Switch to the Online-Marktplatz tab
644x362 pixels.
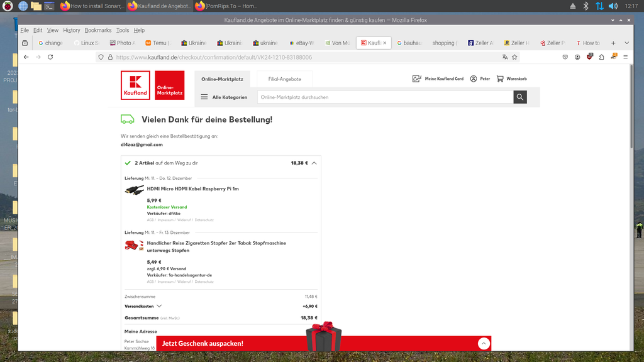(x=222, y=79)
